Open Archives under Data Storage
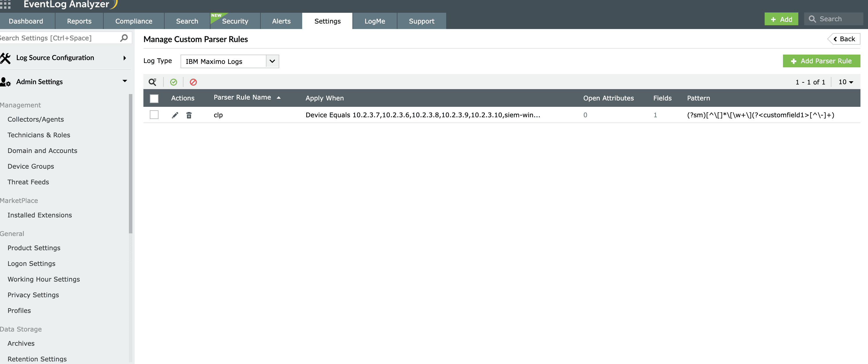The image size is (868, 364). (21, 343)
